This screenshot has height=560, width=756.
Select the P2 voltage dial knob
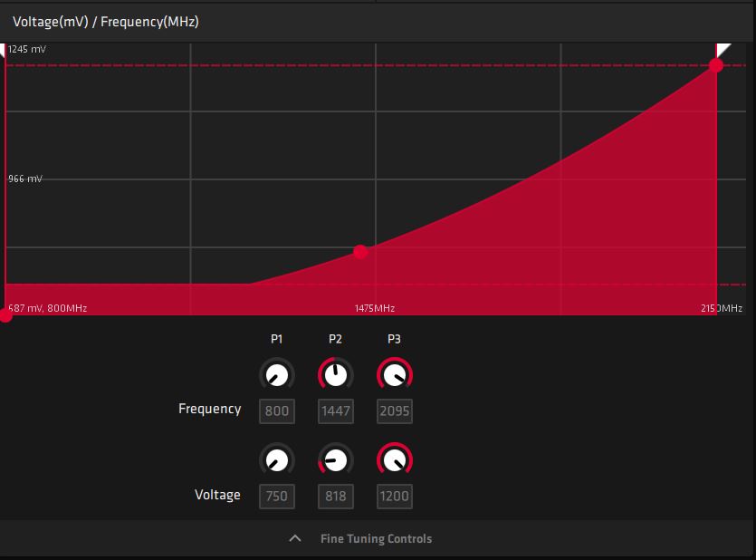pos(335,459)
